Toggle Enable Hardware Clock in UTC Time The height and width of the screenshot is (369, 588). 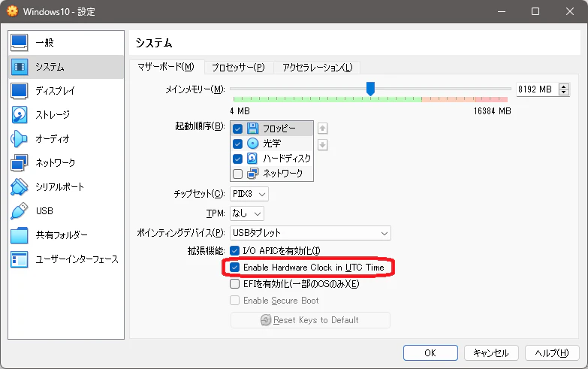235,268
